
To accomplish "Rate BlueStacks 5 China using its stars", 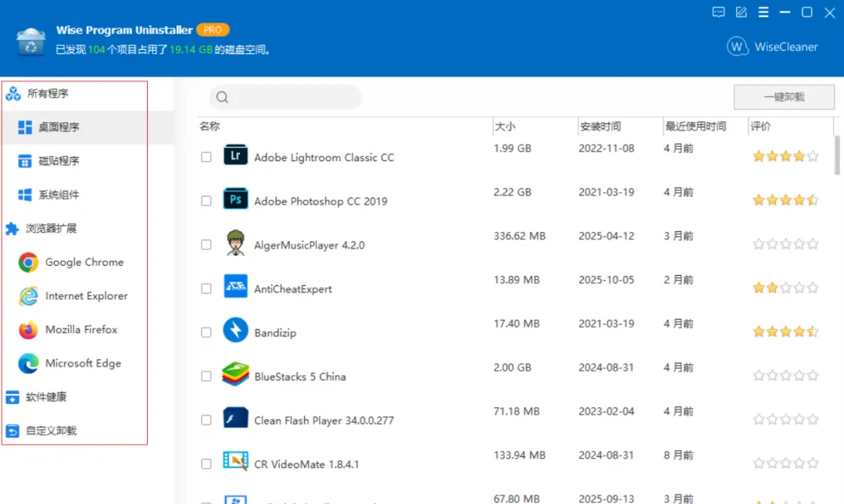I will pos(786,376).
